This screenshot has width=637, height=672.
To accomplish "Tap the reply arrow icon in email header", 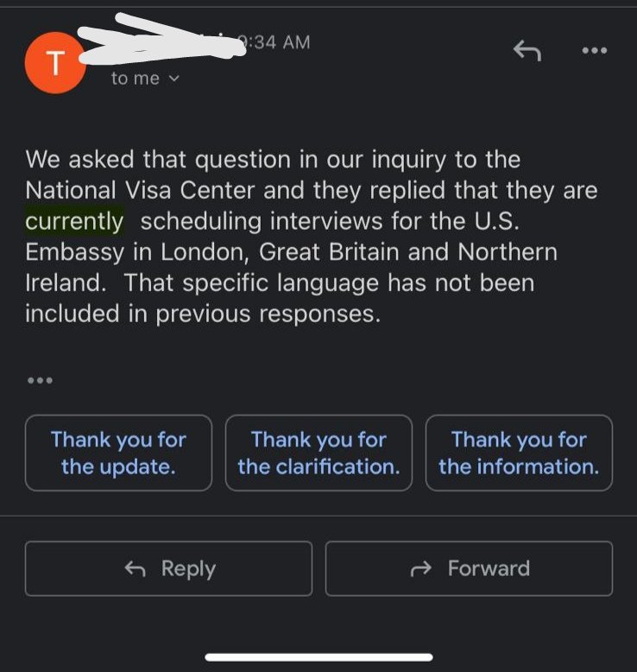I will [x=527, y=51].
